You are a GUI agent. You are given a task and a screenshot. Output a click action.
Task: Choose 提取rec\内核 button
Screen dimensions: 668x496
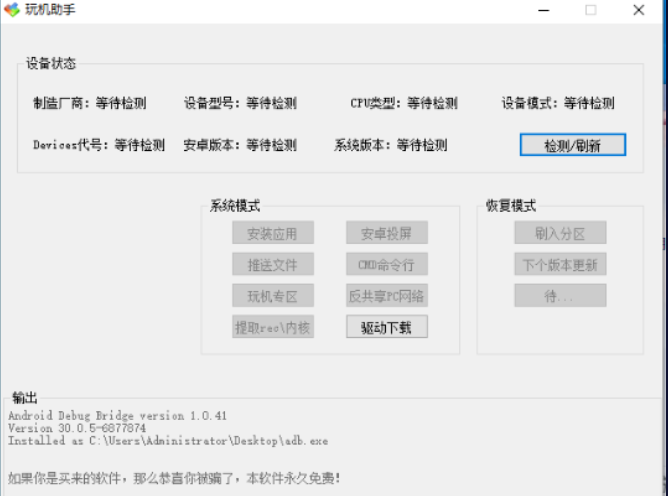click(x=273, y=326)
